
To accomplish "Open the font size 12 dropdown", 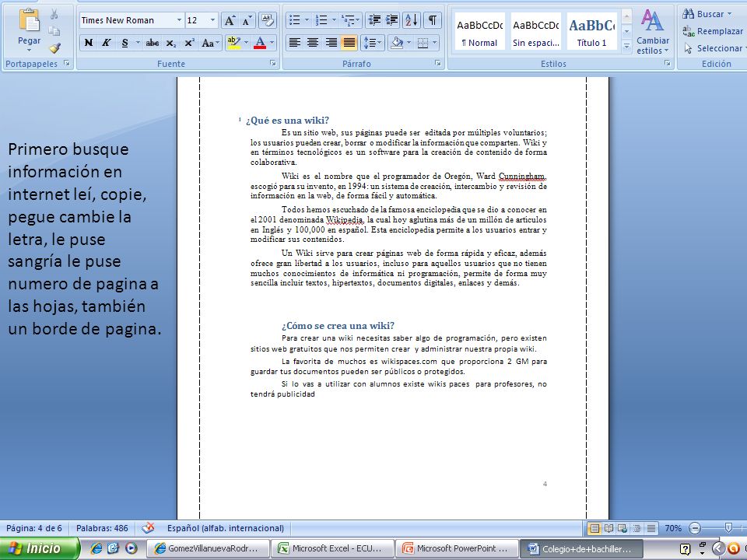I will [212, 20].
